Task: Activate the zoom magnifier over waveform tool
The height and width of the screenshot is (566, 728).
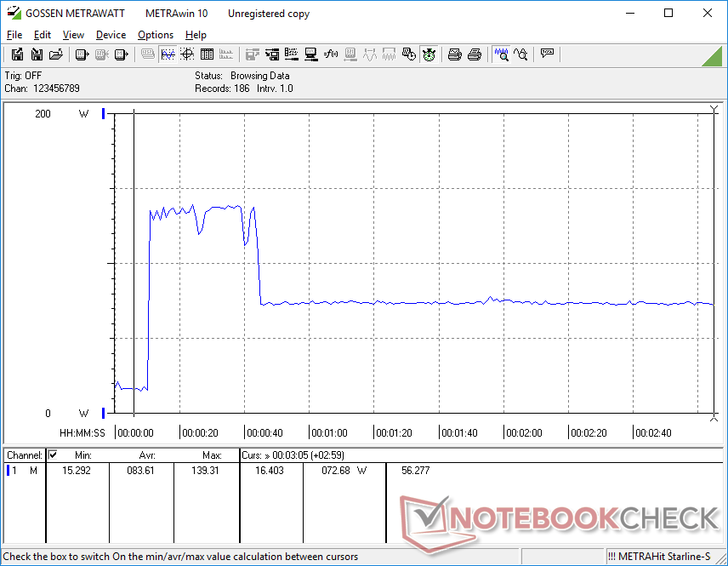Action: pyautogui.click(x=502, y=54)
